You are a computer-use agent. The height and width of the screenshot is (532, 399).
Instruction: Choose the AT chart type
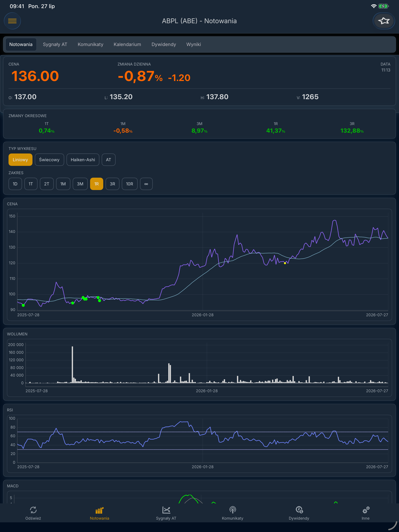108,160
